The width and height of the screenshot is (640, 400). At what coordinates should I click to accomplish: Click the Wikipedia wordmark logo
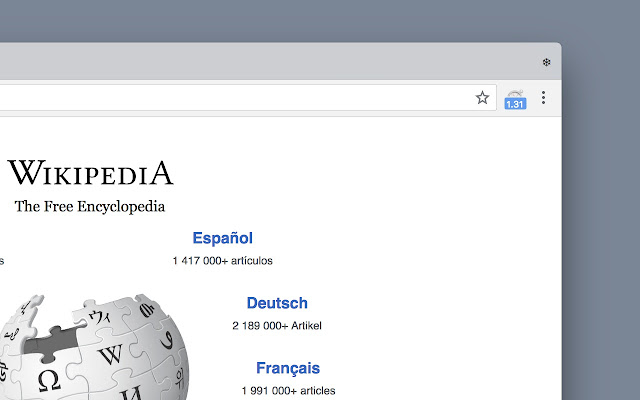tap(91, 173)
